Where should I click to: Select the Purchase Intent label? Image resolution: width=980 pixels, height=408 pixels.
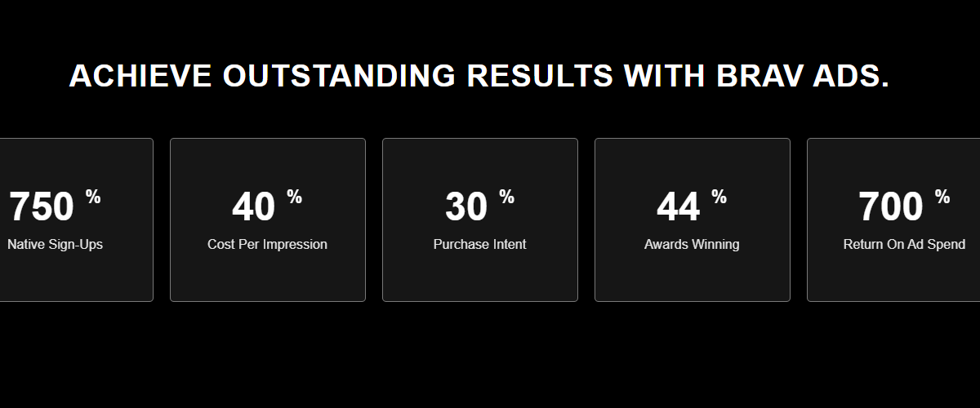(479, 244)
